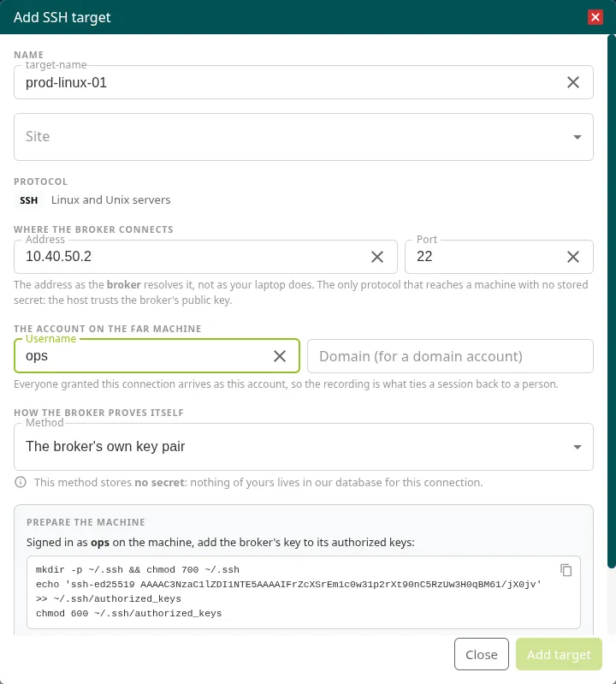Click the mkdir -p ~/.ssh command line
616x684 pixels.
pos(138,569)
